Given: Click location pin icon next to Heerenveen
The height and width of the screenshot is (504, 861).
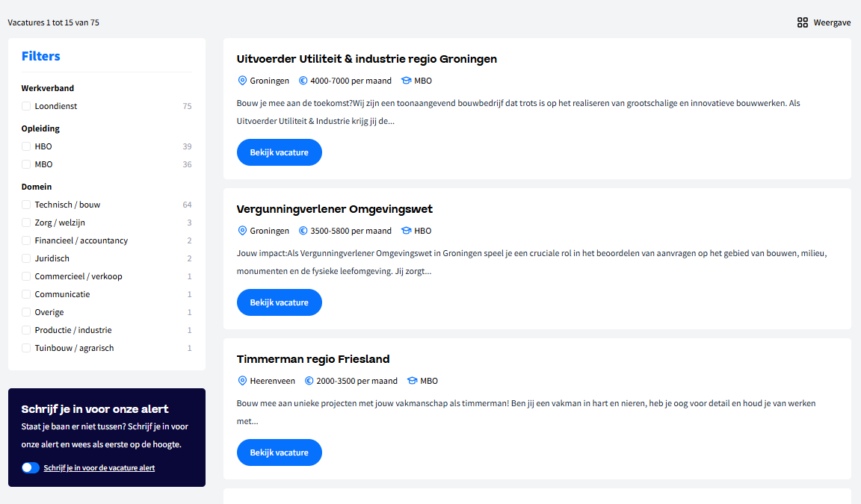Looking at the screenshot, I should [242, 381].
